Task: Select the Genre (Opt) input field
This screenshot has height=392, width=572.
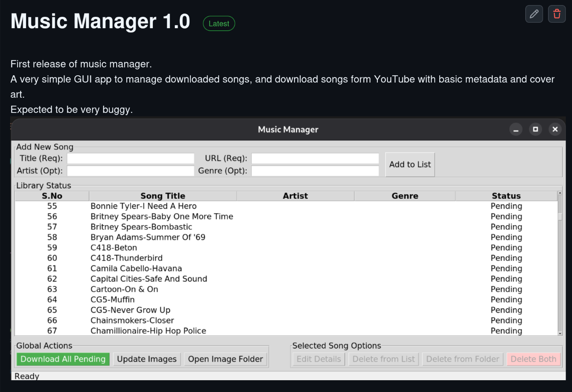Action: point(315,171)
